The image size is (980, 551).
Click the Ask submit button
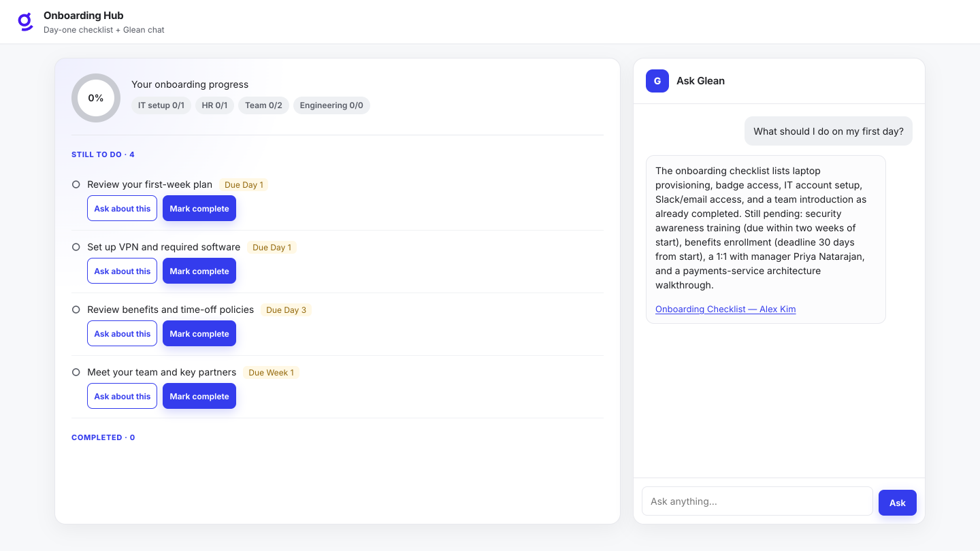coord(898,503)
